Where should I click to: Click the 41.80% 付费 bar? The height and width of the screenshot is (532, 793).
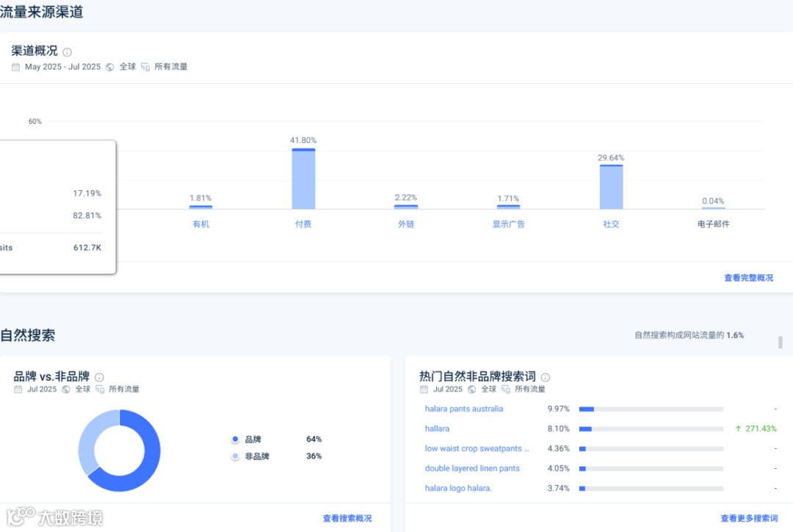pyautogui.click(x=303, y=179)
